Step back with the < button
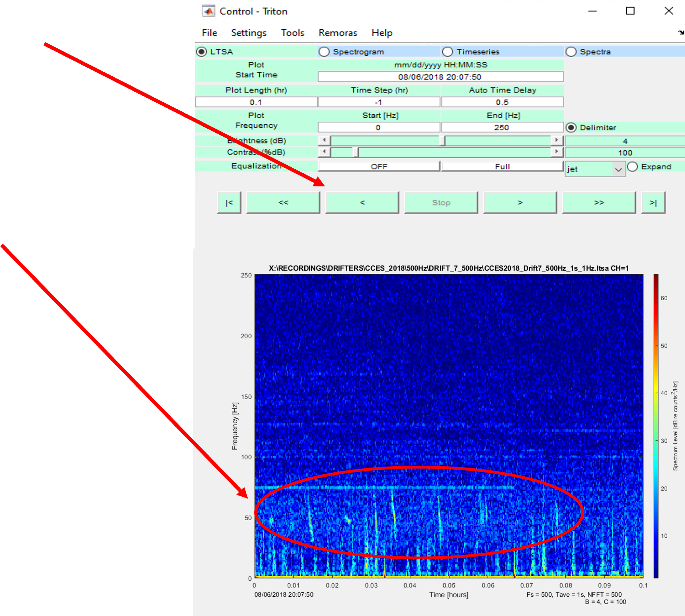 (x=362, y=202)
